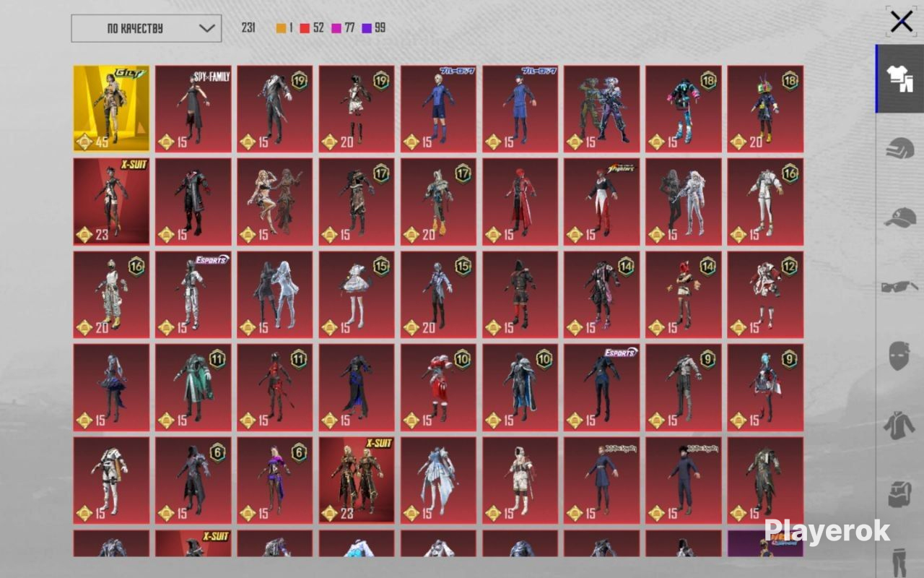Select the level 17 outfit costing 20
The width and height of the screenshot is (924, 578).
point(438,202)
